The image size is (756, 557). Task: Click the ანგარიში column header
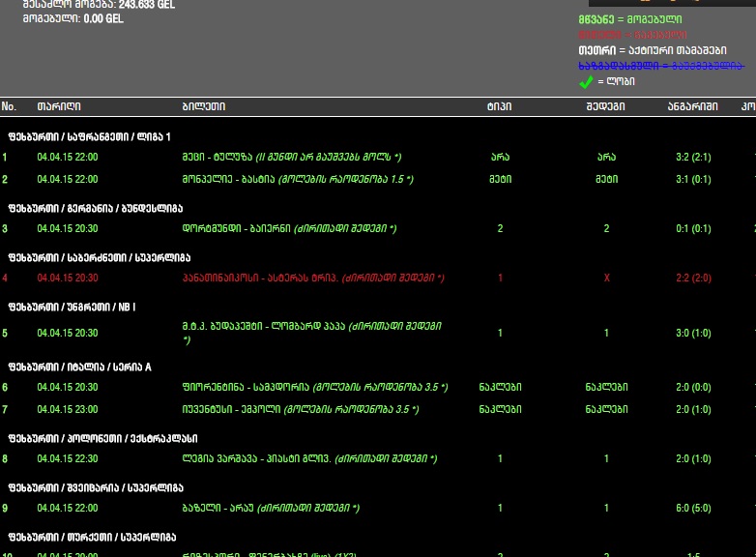pos(692,106)
